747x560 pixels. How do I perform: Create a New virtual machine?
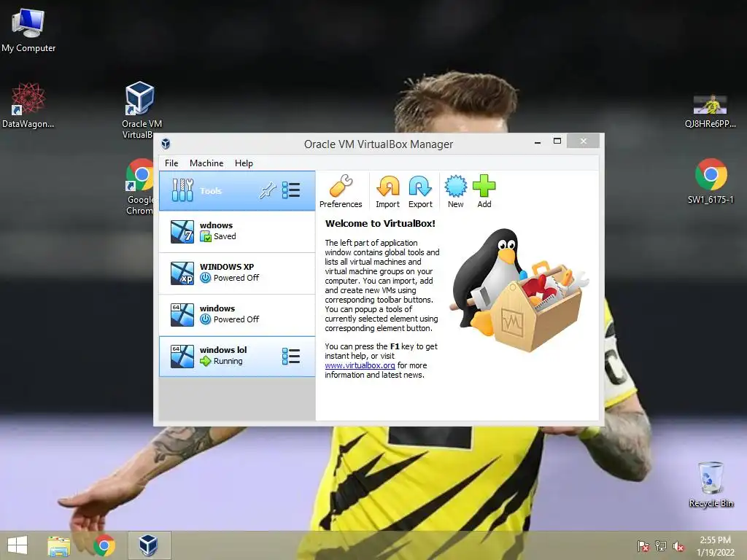455,192
